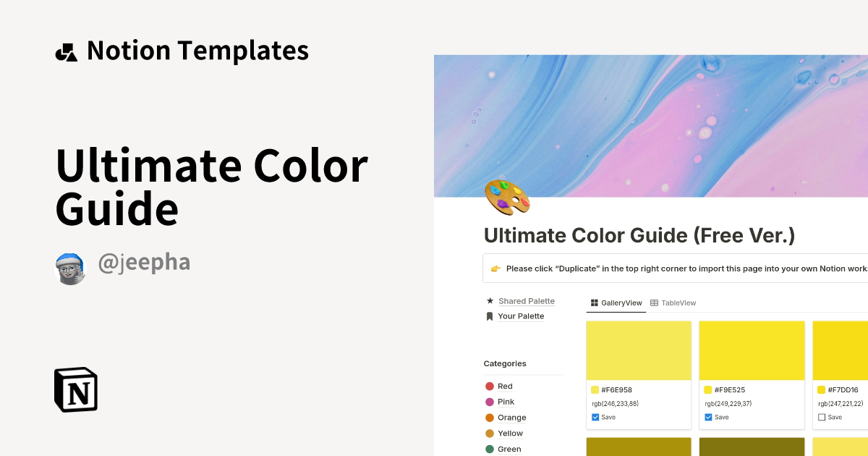Select the Green category
The image size is (868, 456).
click(509, 449)
